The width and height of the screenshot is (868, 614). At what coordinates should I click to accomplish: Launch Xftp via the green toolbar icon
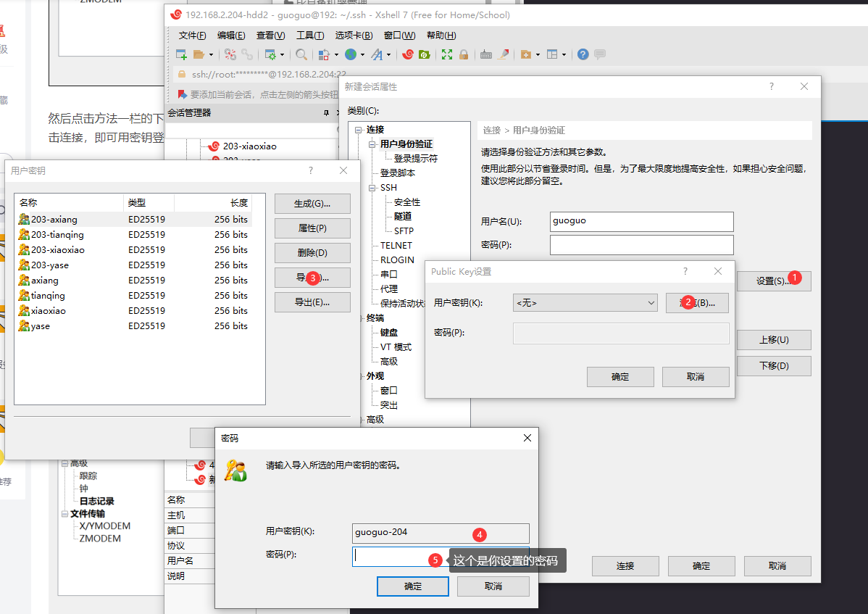click(x=425, y=54)
